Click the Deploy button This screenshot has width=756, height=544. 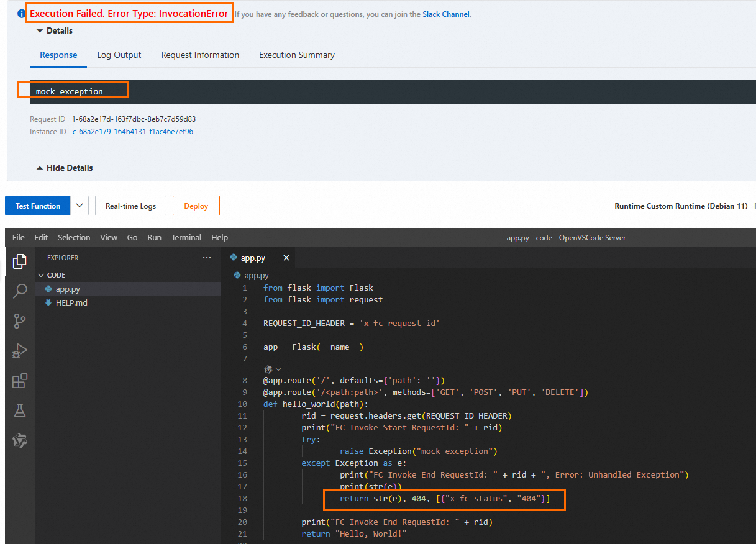point(196,206)
